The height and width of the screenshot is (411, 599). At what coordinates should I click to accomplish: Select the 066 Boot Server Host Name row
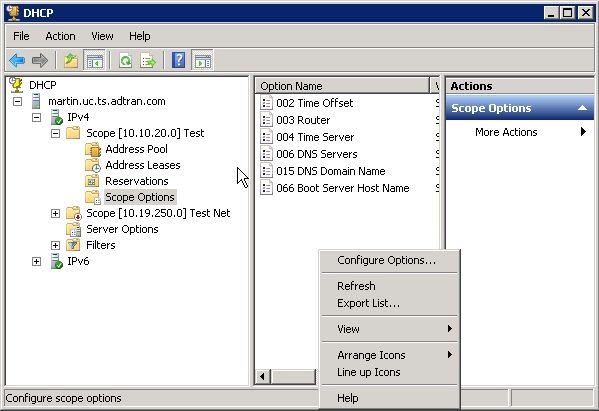point(335,188)
